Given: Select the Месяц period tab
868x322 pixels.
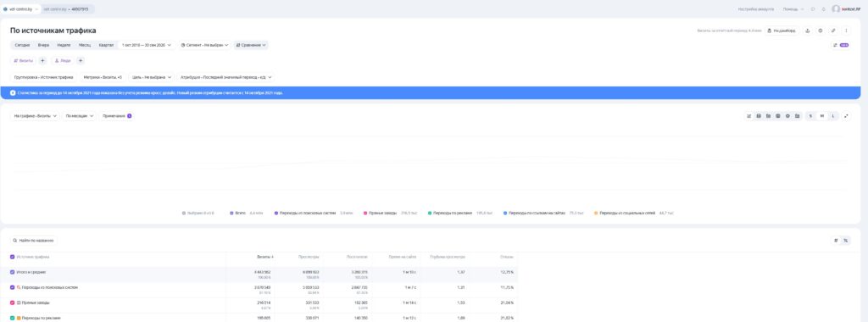Looking at the screenshot, I should 85,46.
